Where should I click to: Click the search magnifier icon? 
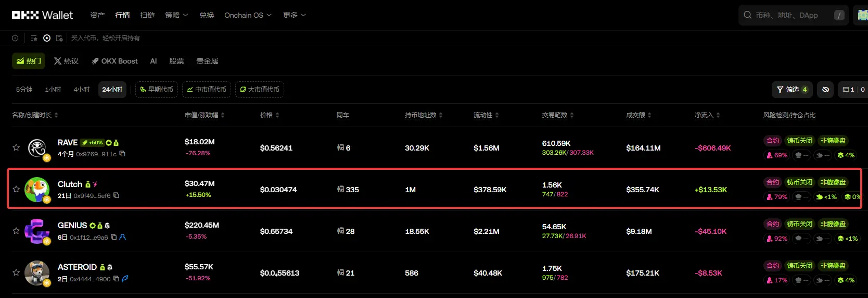(x=748, y=15)
